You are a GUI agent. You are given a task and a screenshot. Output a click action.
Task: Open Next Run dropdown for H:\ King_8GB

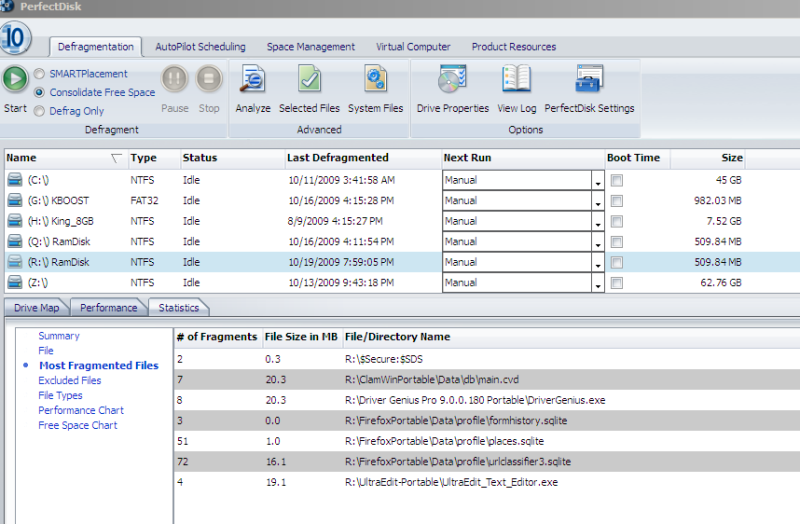tap(598, 221)
